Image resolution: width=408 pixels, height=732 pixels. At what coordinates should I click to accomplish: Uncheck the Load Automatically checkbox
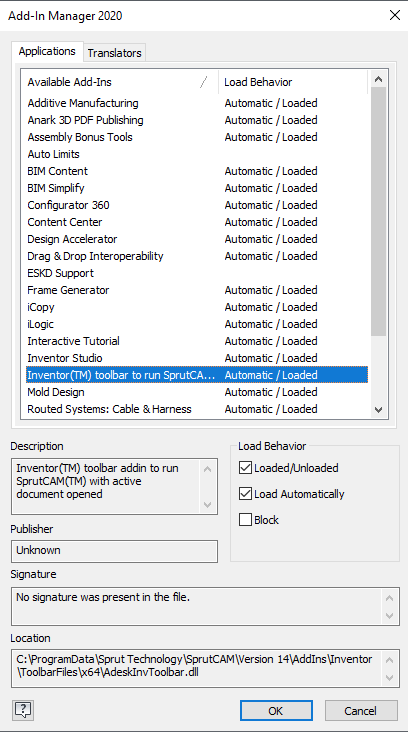pos(245,494)
